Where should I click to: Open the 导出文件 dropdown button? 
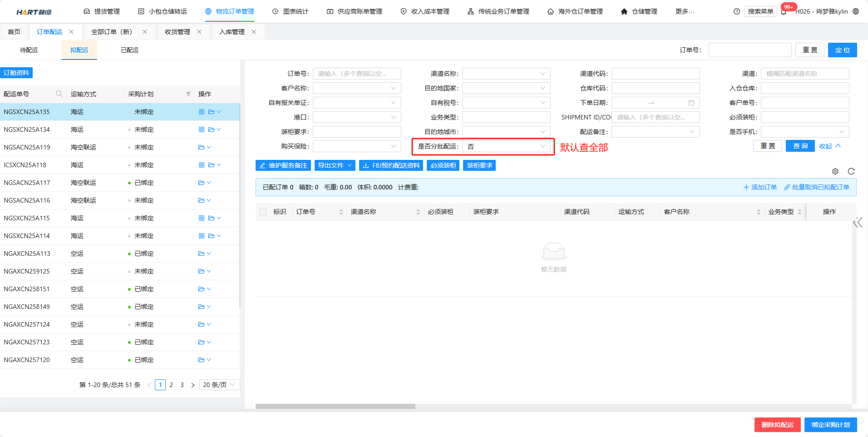[x=335, y=165]
